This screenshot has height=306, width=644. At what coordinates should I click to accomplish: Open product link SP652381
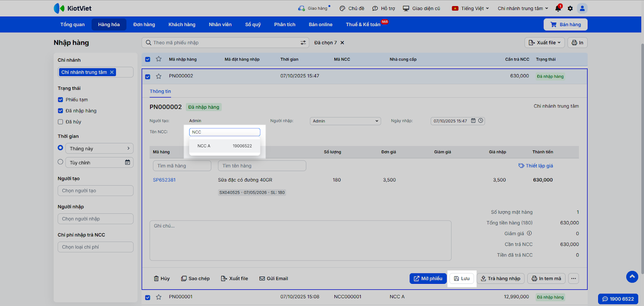[x=164, y=180]
